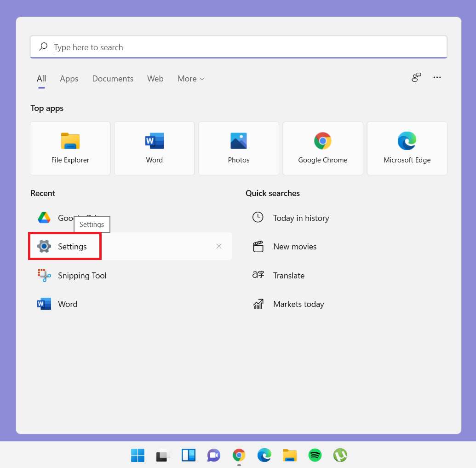Open Word from the Recent list
The image size is (476, 468).
130,304
